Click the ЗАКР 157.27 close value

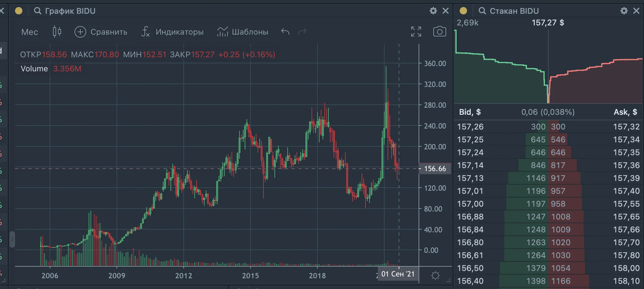(192, 54)
